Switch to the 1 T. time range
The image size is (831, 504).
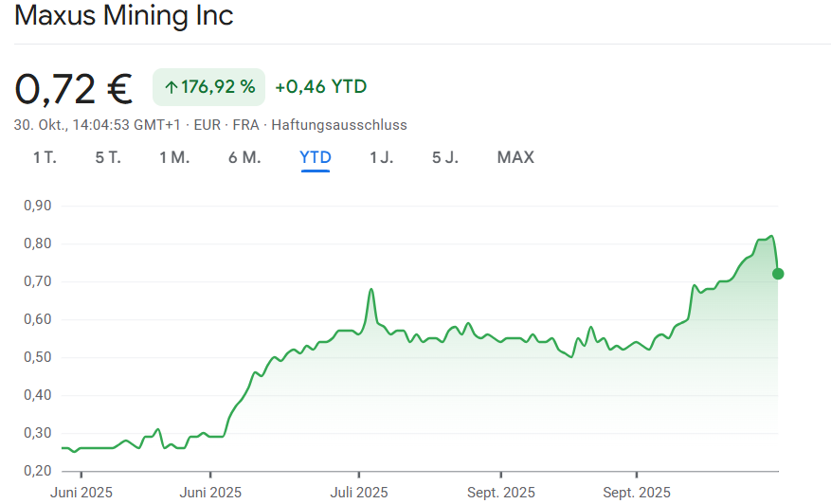tap(45, 157)
